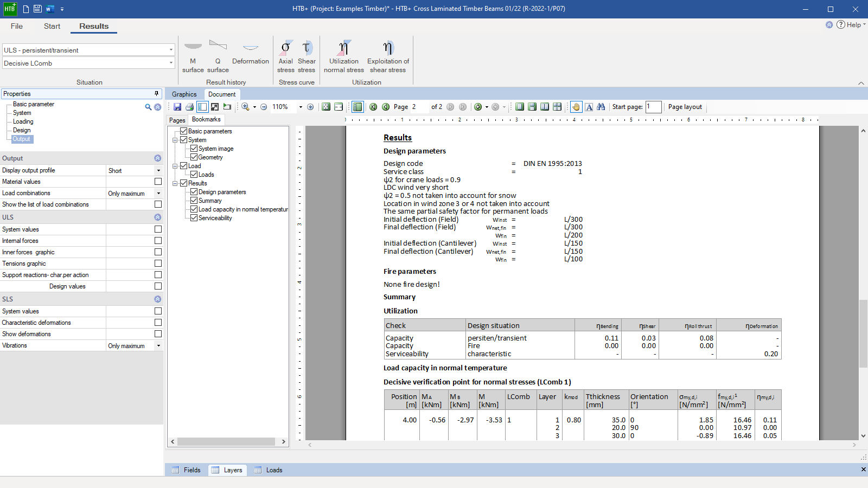Enable Inner forces graphic checkbox
868x488 pixels.
pyautogui.click(x=158, y=252)
